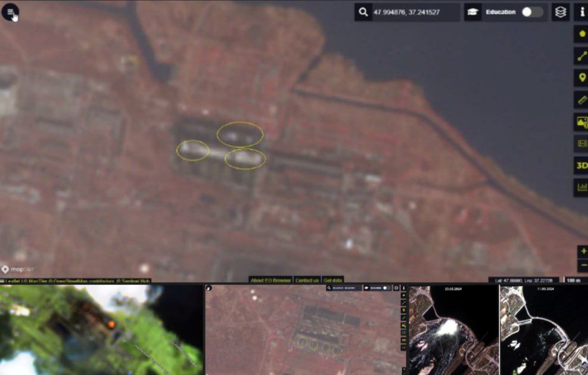Click the Get data link
This screenshot has height=375, width=588.
pos(332,280)
